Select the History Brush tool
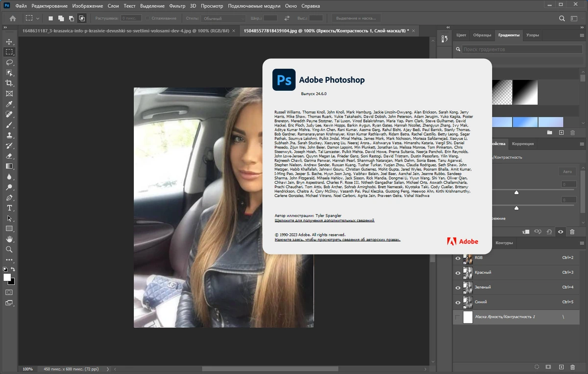The width and height of the screenshot is (588, 374). pos(9,146)
